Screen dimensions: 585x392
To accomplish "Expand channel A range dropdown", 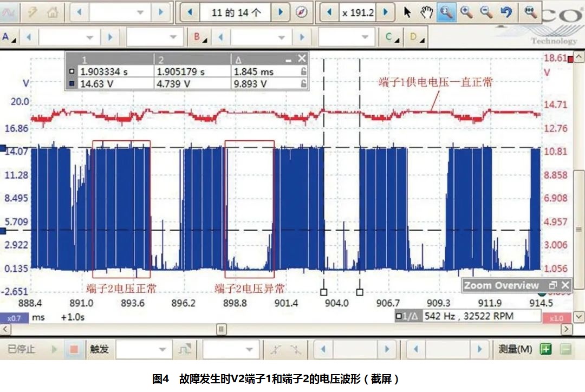I will pos(89,37).
